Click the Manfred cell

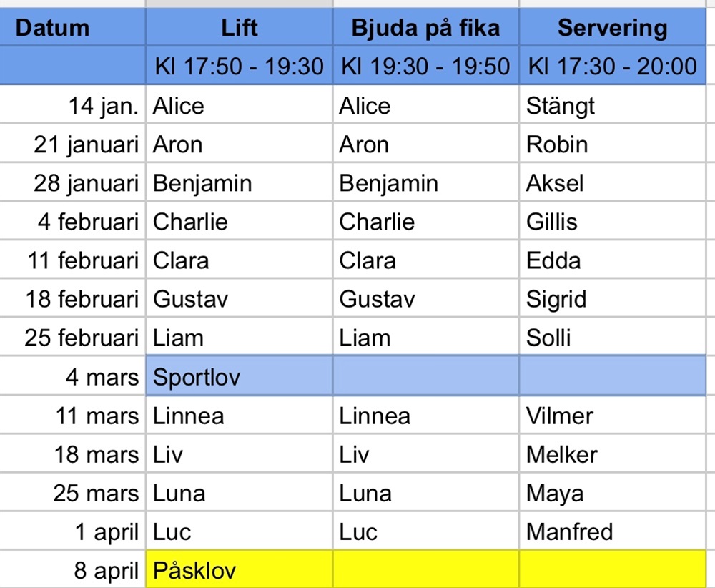[612, 531]
